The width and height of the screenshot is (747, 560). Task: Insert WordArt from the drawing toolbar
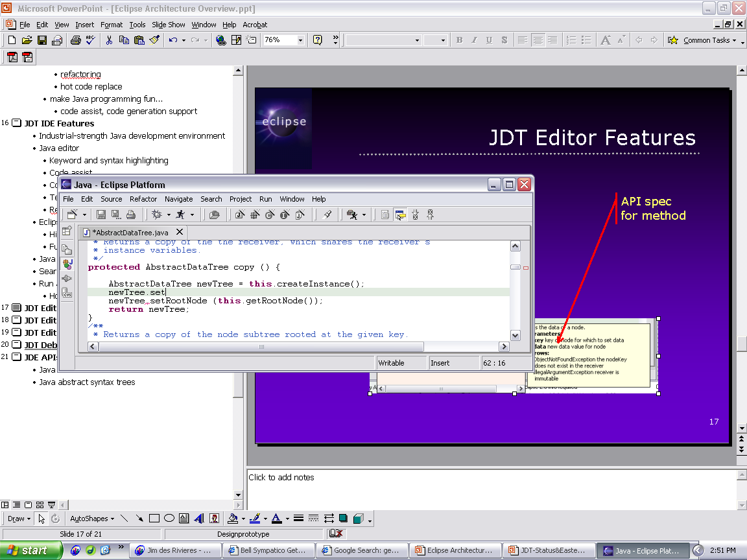coord(198,519)
